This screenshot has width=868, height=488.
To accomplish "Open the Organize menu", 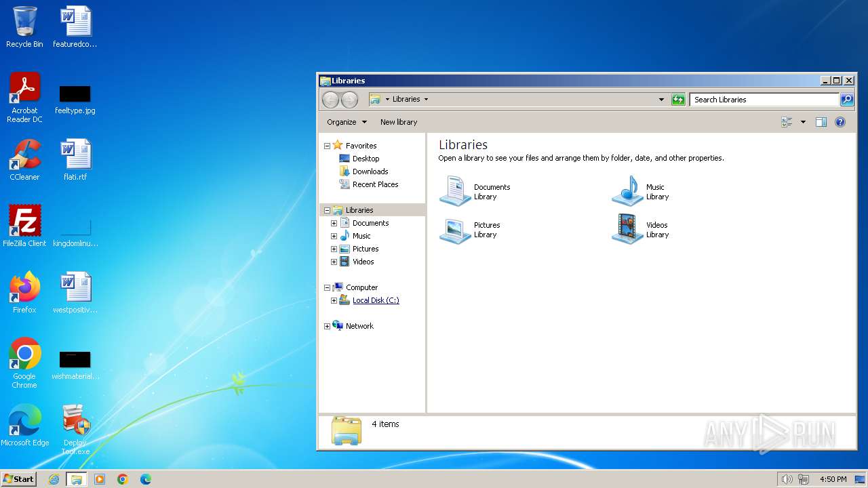I will 346,122.
